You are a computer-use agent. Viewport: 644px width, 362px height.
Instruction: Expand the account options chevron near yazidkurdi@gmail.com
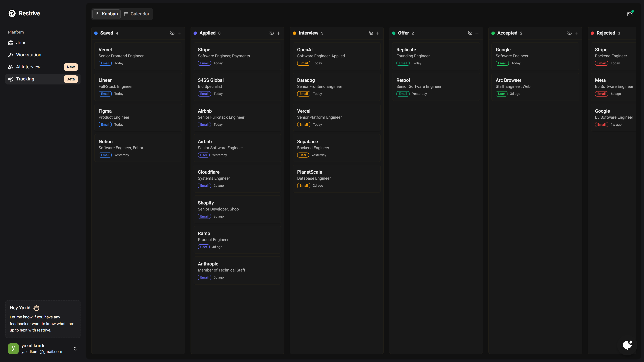pos(75,348)
